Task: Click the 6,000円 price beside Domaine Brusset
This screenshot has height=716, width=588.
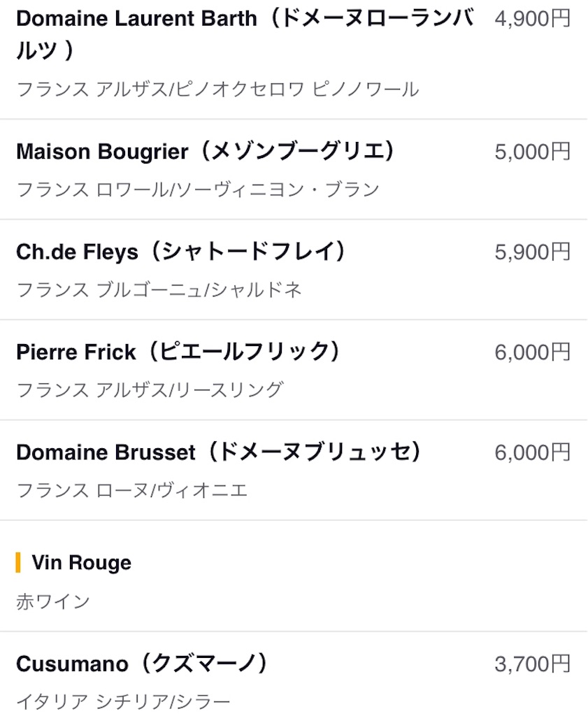Action: 532,452
